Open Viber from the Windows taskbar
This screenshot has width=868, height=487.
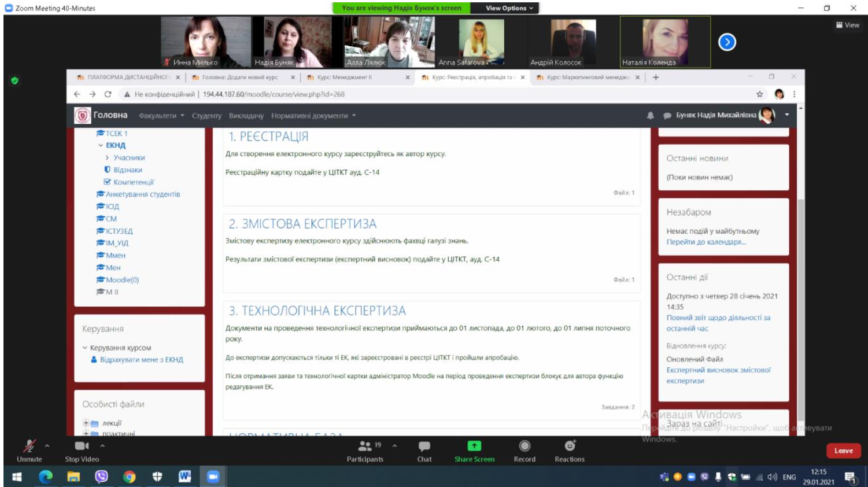(x=102, y=477)
